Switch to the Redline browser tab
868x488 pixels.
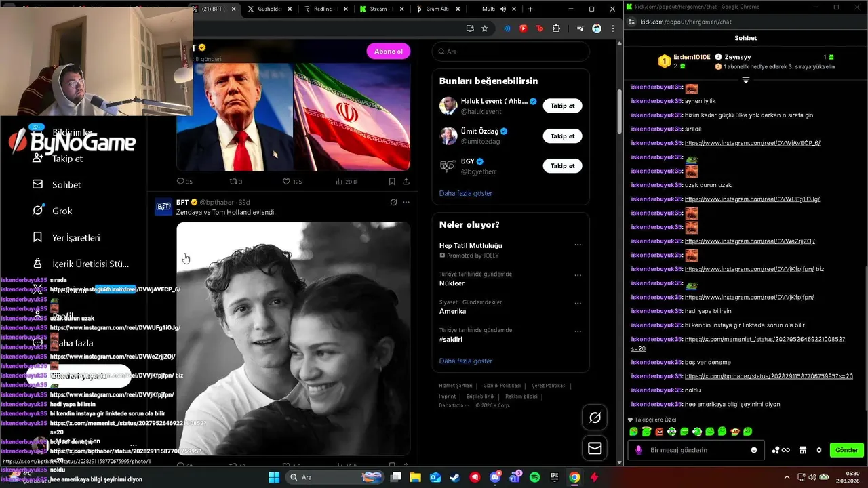point(325,9)
